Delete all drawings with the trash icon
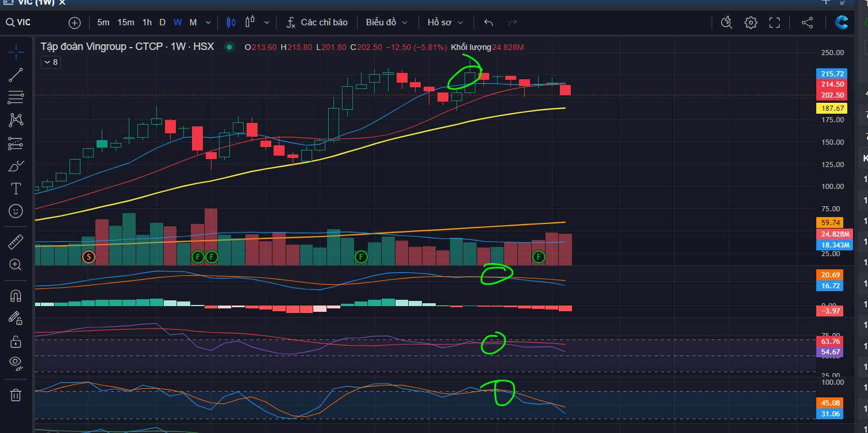 [x=16, y=395]
